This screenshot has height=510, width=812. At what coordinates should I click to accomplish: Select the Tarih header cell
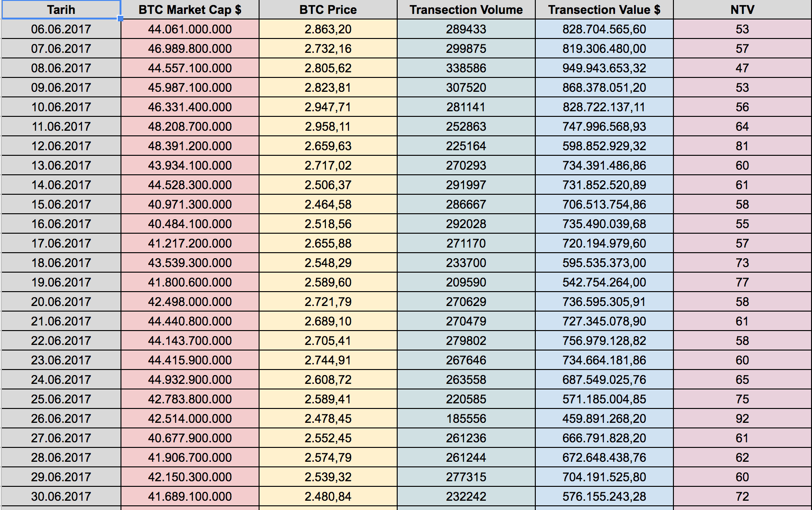tap(61, 10)
